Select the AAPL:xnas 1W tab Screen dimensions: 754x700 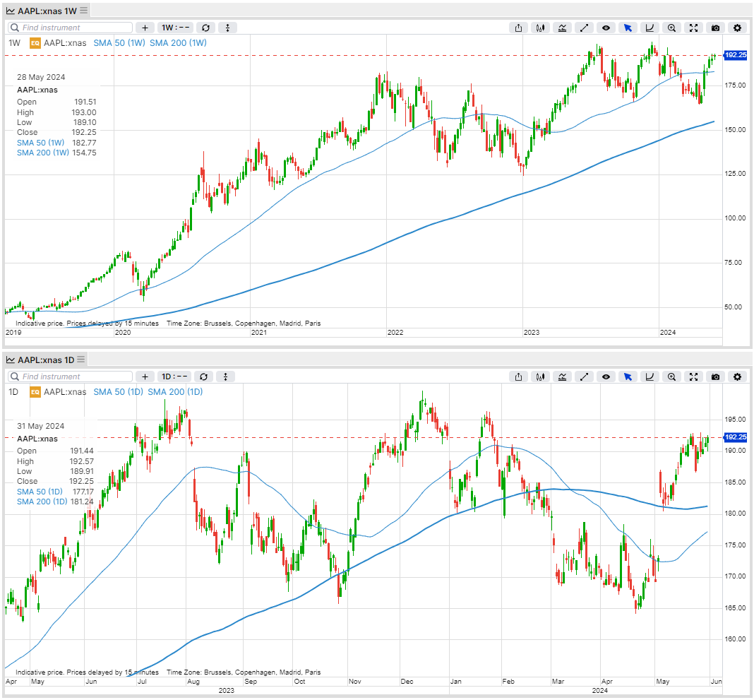point(46,11)
